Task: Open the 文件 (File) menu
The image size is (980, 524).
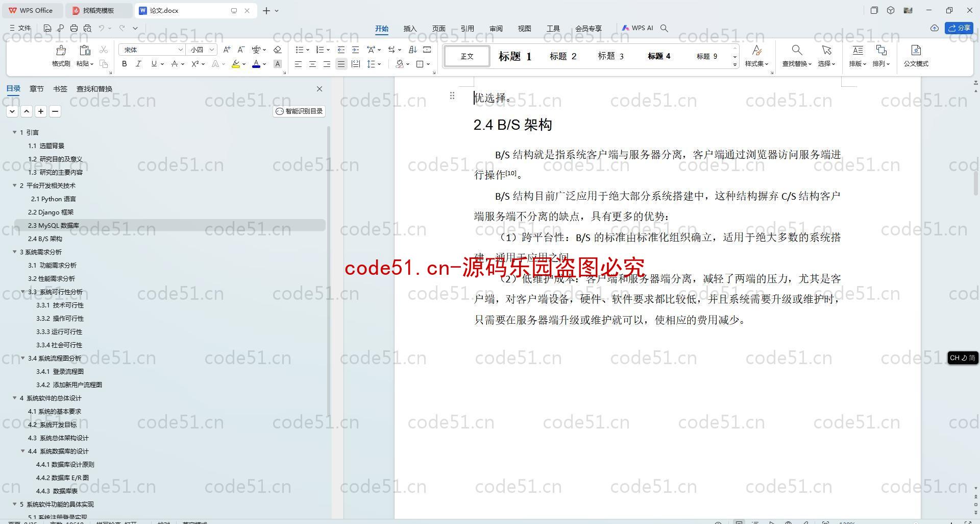Action: tap(20, 28)
